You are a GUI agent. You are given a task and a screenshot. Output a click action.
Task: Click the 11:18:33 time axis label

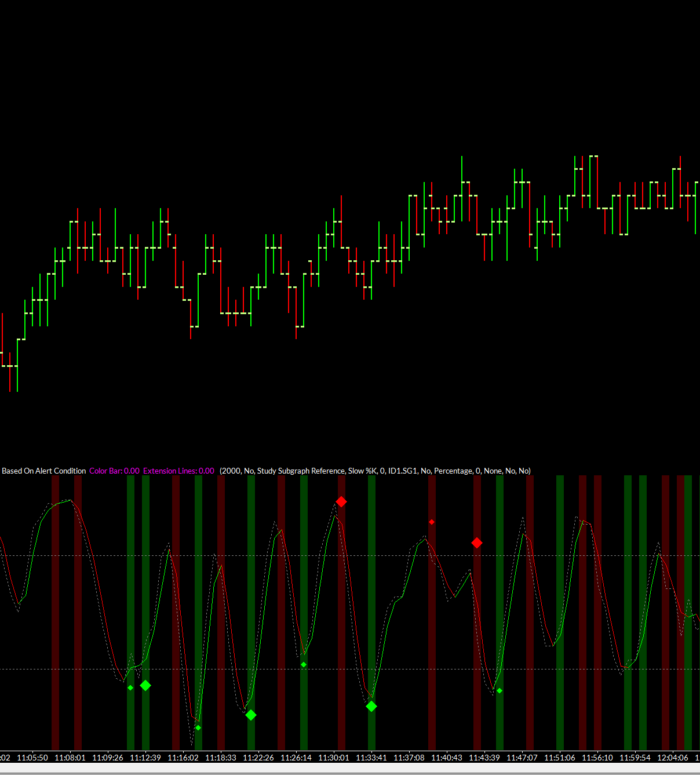(221, 758)
